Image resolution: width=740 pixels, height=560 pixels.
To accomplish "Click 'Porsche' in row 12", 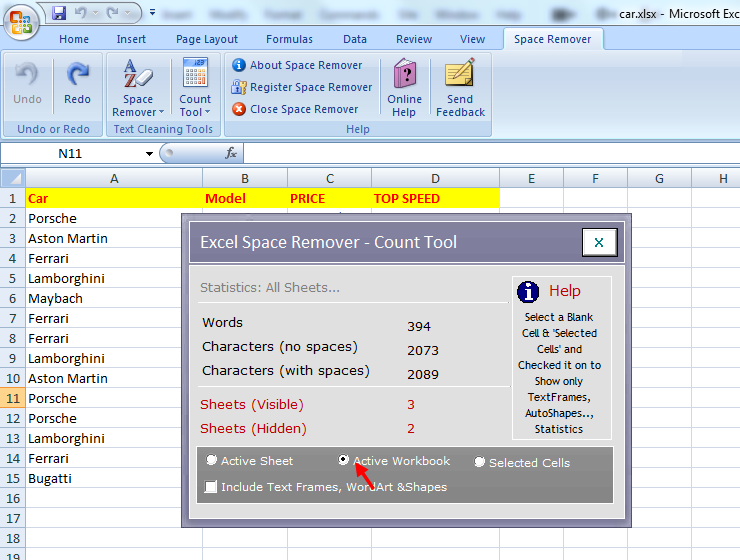I will [104, 418].
